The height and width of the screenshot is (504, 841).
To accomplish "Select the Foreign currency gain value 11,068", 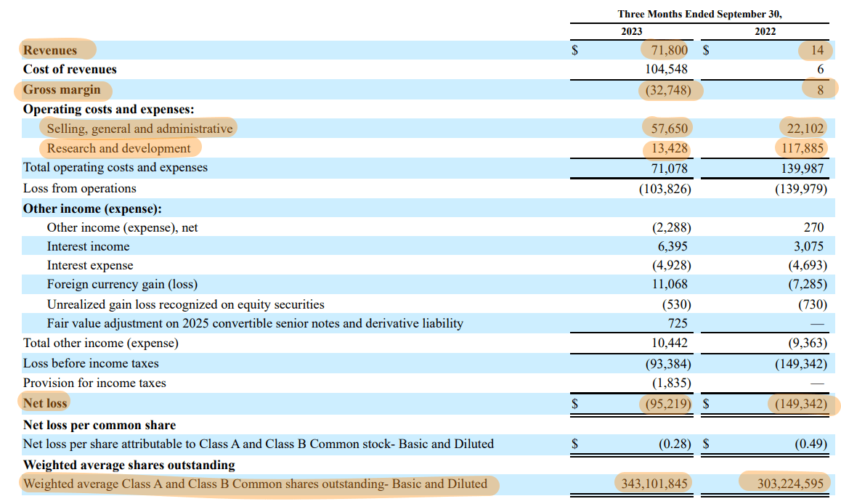I will tap(667, 285).
